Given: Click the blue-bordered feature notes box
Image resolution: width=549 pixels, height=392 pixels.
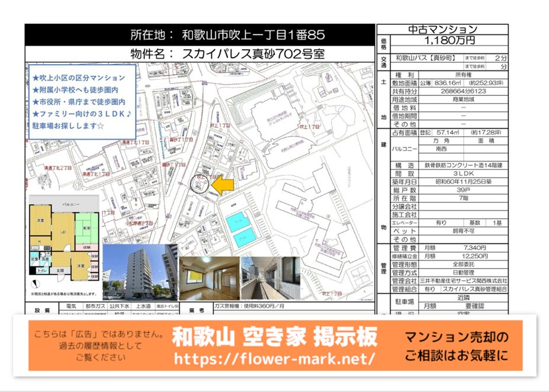Looking at the screenshot, I should click(x=82, y=102).
